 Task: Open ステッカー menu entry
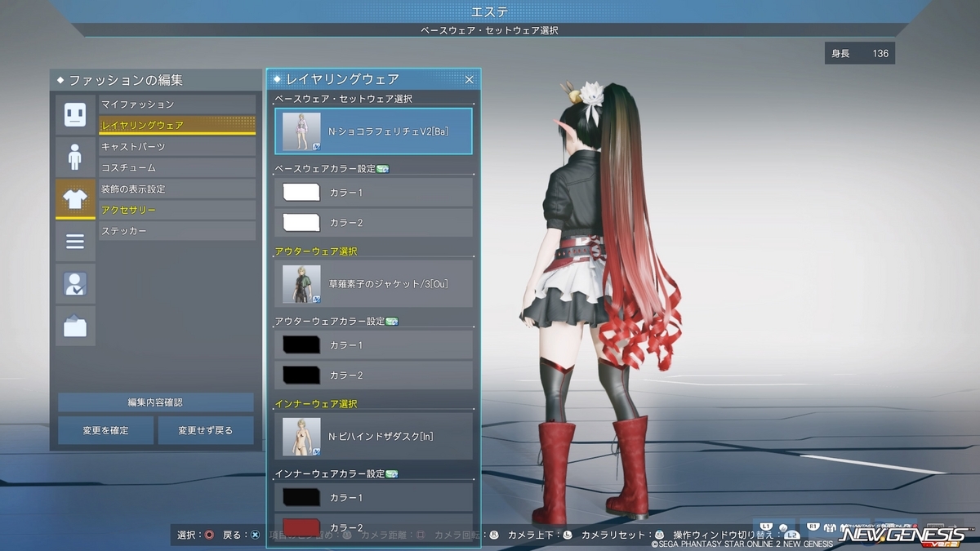coord(177,231)
